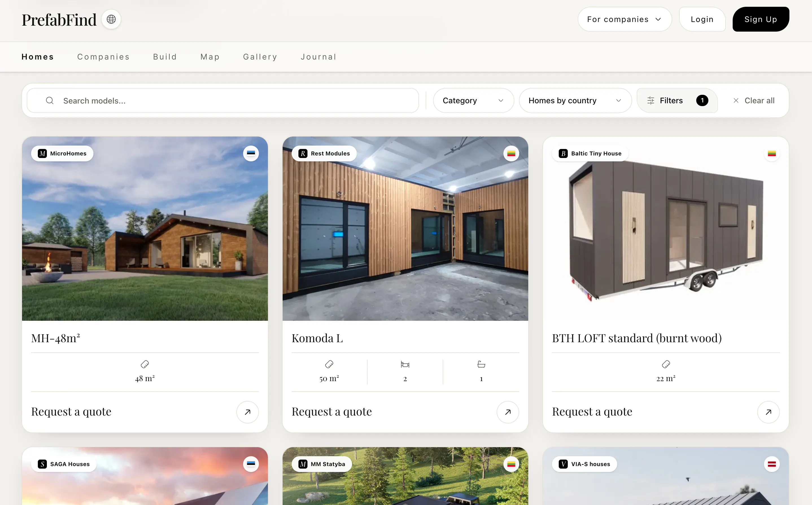Click the filter count badge showing 1

(x=702, y=100)
